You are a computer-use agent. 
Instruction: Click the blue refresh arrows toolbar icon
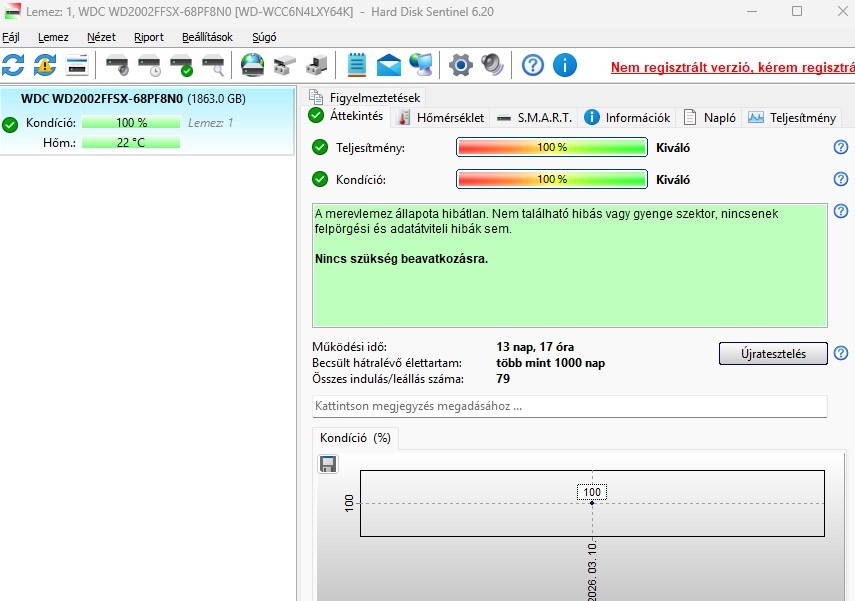13,65
